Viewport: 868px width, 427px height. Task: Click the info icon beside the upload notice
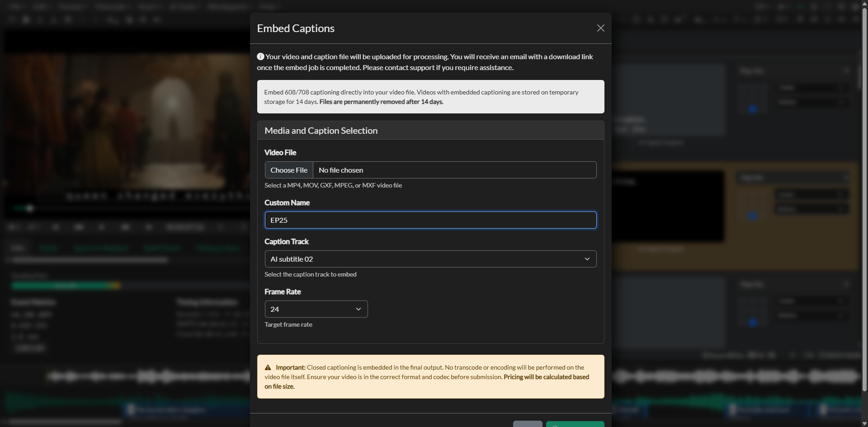(x=260, y=56)
